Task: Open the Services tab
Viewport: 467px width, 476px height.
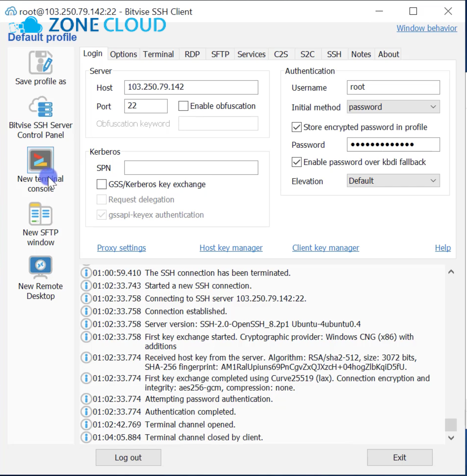Action: point(252,54)
